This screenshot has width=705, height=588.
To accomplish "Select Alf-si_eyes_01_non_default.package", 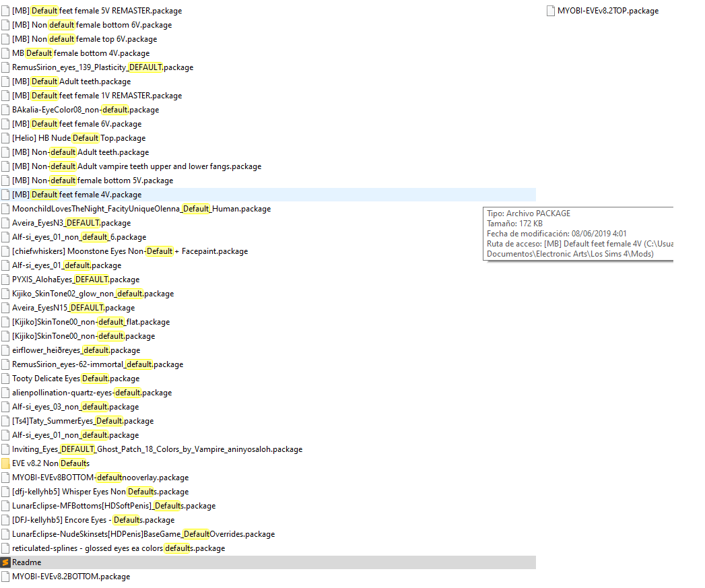I will (75, 435).
